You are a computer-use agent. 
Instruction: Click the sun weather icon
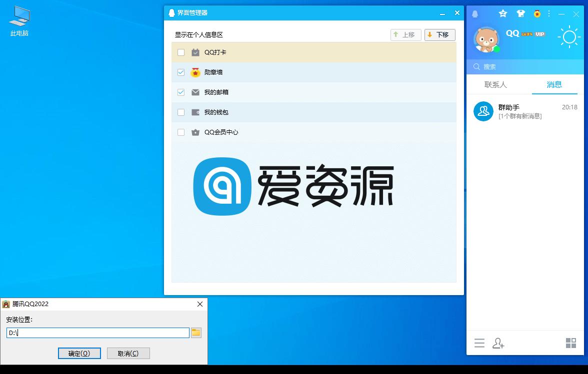click(569, 36)
